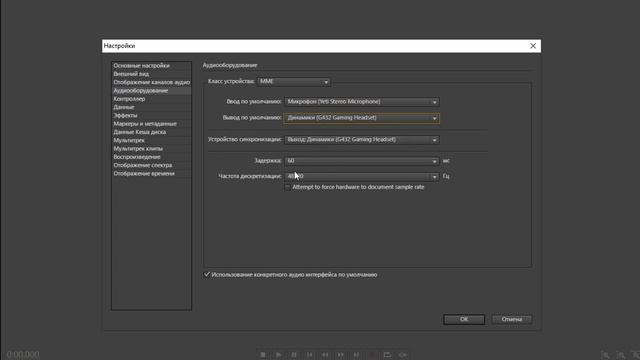The image size is (640, 360).
Task: Click the Rewind icon in the transport bar
Action: [325, 355]
